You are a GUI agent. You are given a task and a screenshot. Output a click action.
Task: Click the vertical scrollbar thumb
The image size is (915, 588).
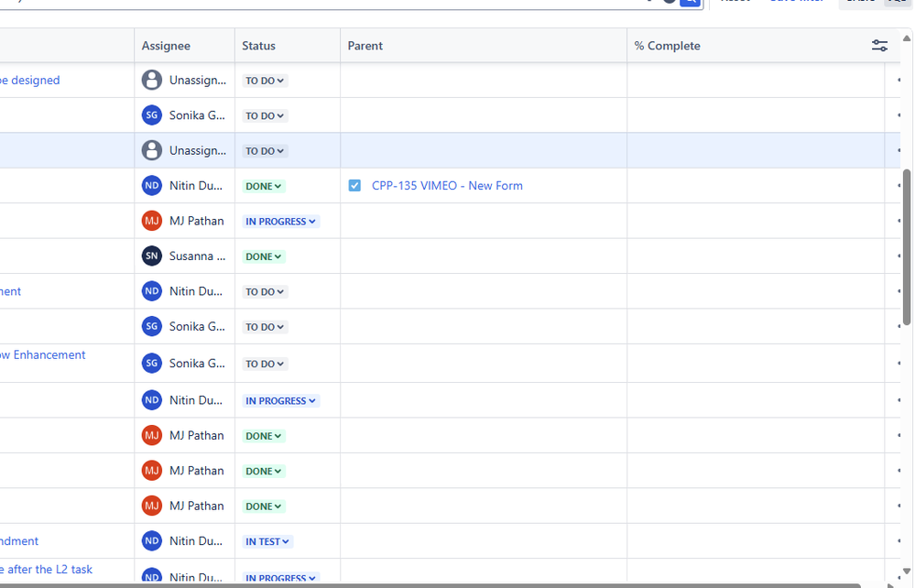click(x=906, y=247)
